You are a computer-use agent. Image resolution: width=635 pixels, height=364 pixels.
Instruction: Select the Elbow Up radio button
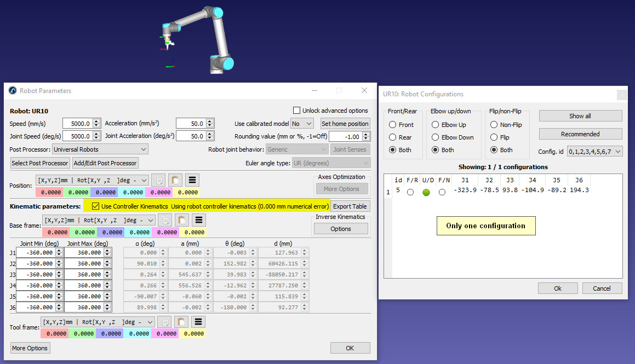pos(436,125)
